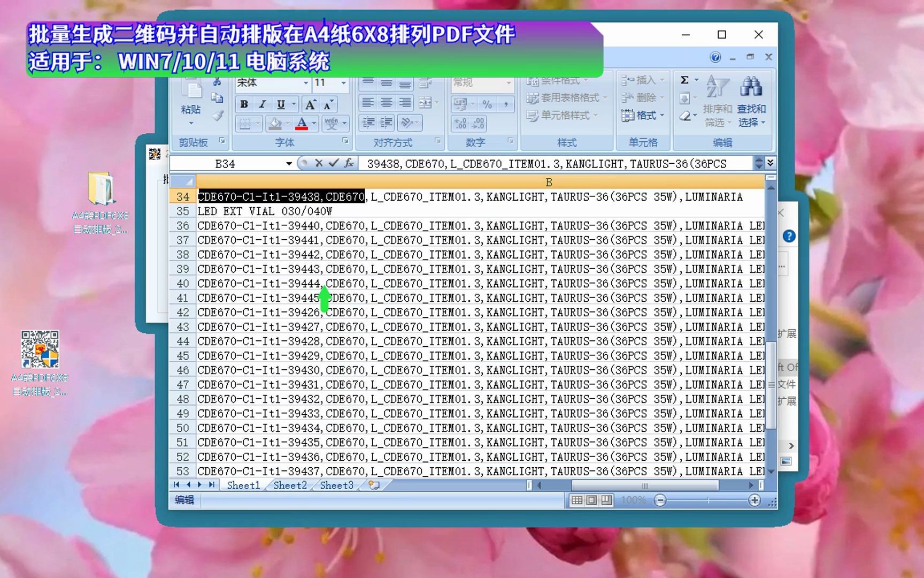Click the Increase Decimal icon
The width and height of the screenshot is (924, 578).
460,124
